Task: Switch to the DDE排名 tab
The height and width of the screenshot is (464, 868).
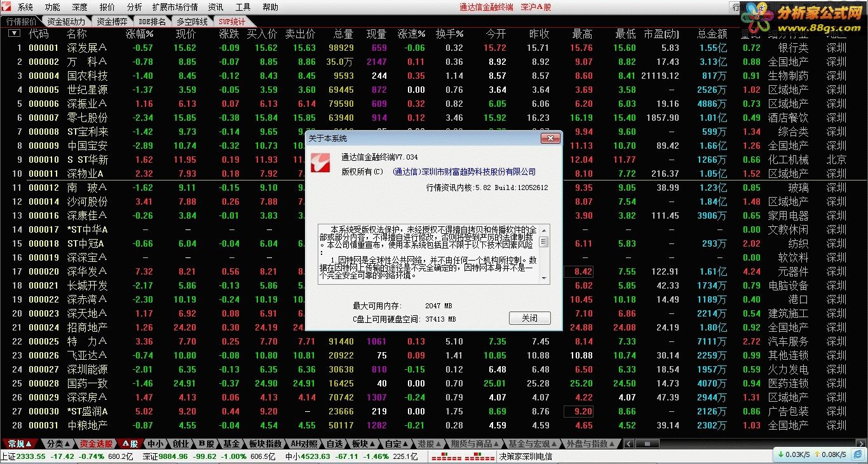Action: coord(153,21)
